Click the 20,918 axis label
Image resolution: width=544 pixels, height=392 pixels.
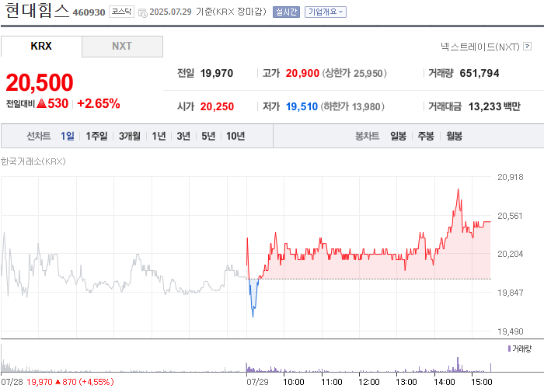pos(510,177)
